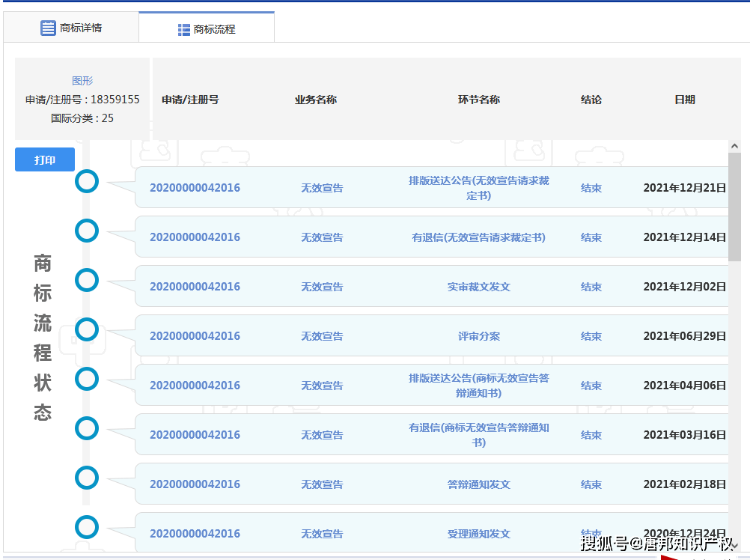This screenshot has width=750, height=560.
Task: Select timeline circle for 评审分案 entry
Action: pyautogui.click(x=87, y=329)
